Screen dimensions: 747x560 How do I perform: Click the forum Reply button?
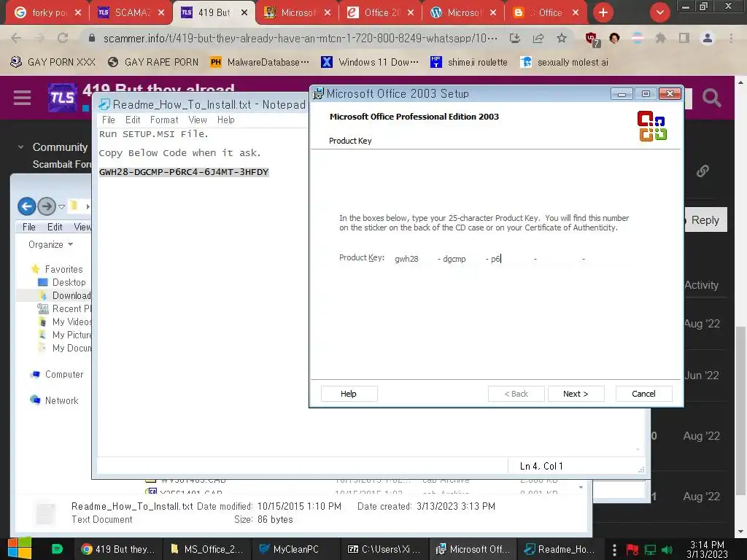click(705, 220)
